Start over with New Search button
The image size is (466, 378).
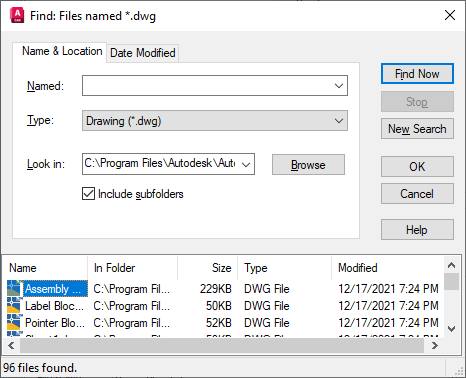[x=417, y=129]
